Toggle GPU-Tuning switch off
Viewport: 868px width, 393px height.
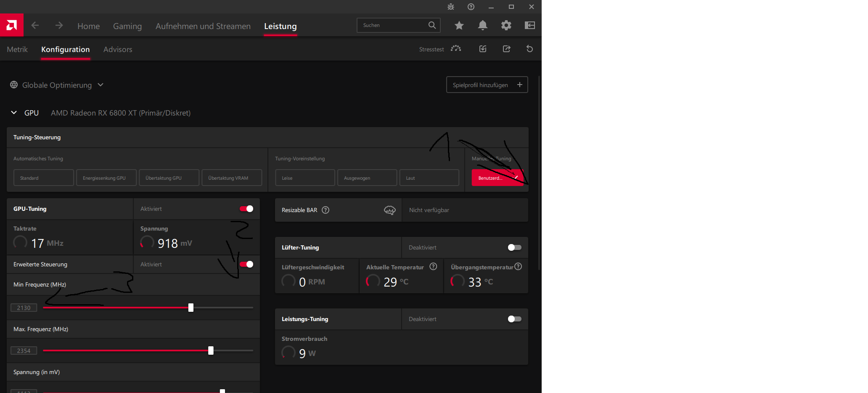[x=246, y=209]
